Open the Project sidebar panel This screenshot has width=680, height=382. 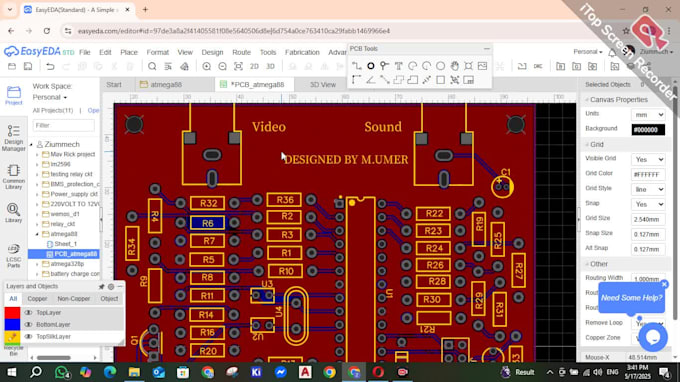[x=13, y=95]
